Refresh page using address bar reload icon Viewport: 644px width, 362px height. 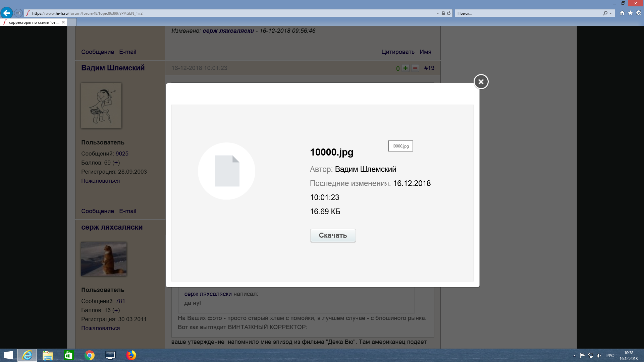click(x=449, y=13)
